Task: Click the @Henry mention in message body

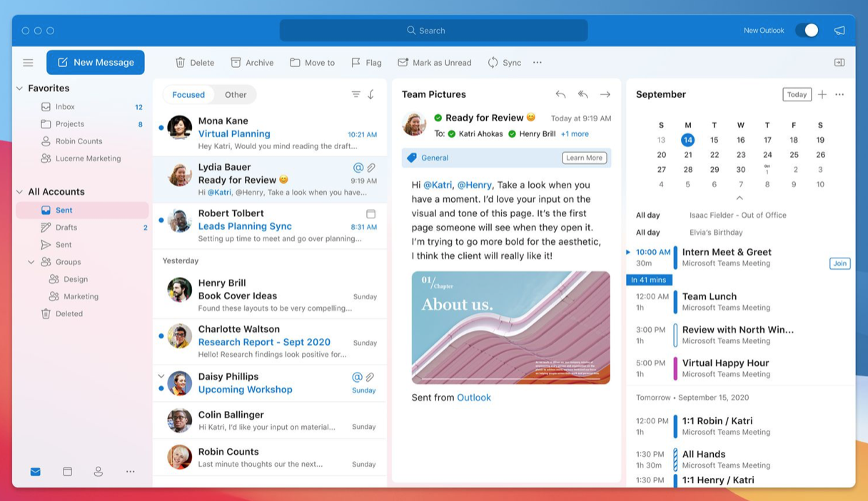Action: tap(474, 185)
